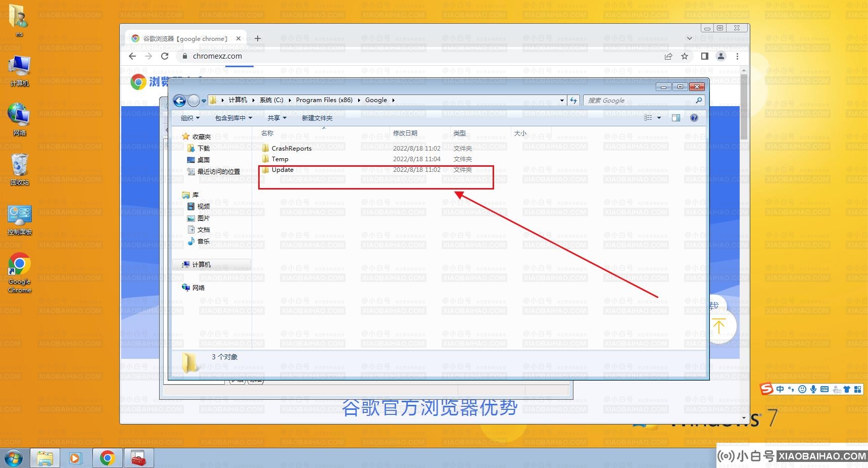Open the red toolbox taskbar icon

[138, 458]
